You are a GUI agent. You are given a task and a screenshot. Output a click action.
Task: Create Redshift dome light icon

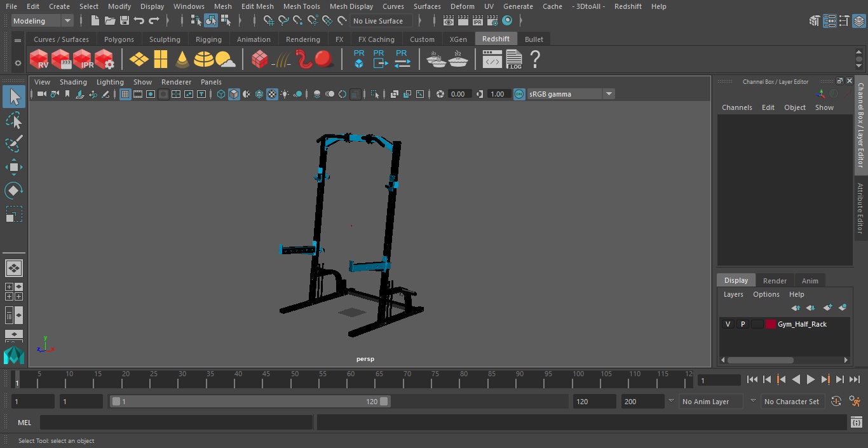tap(204, 60)
